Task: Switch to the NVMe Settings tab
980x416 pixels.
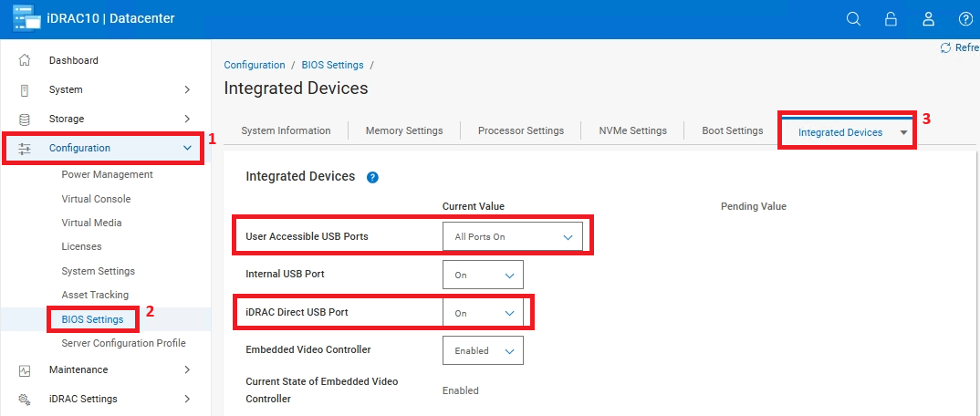Action: tap(632, 130)
